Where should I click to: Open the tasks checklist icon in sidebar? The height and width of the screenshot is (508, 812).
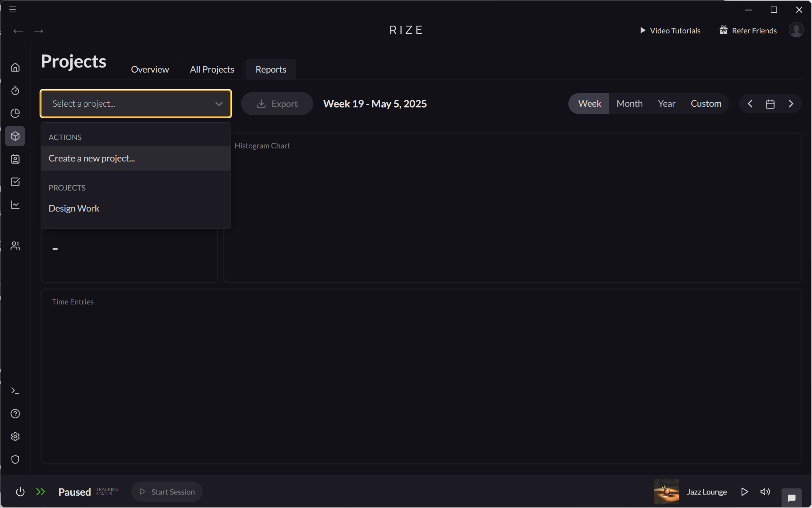point(15,182)
